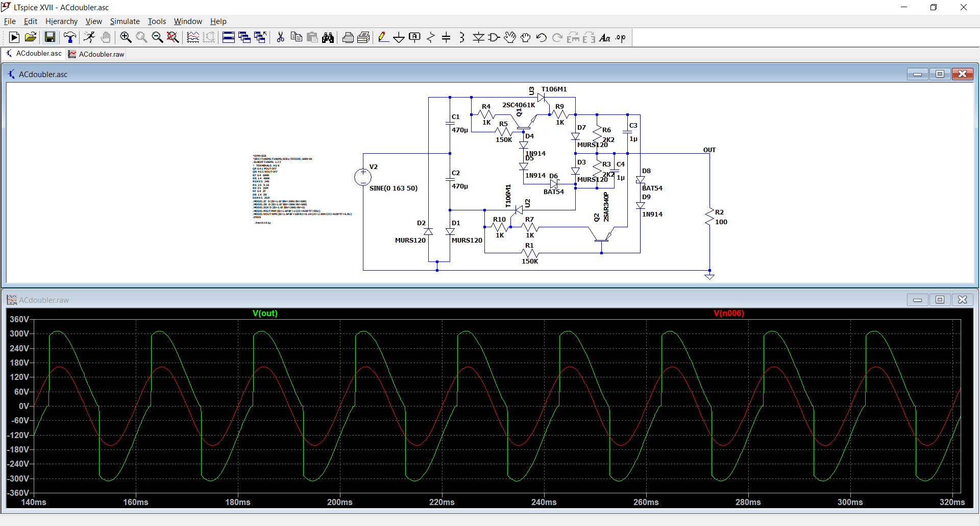Click the Rotate toolbar icon
The image size is (980, 526).
[x=573, y=37]
